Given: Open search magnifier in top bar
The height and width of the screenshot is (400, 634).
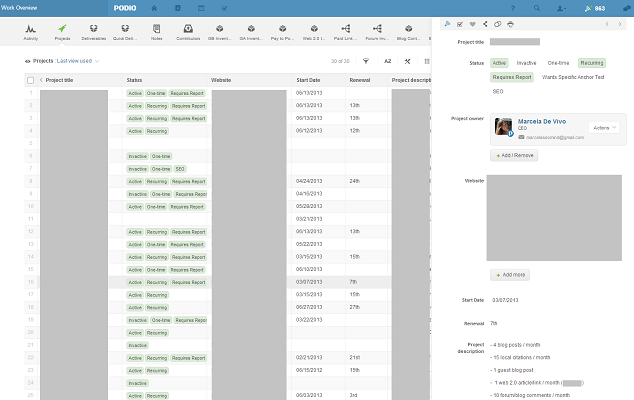Looking at the screenshot, I should 538,8.
